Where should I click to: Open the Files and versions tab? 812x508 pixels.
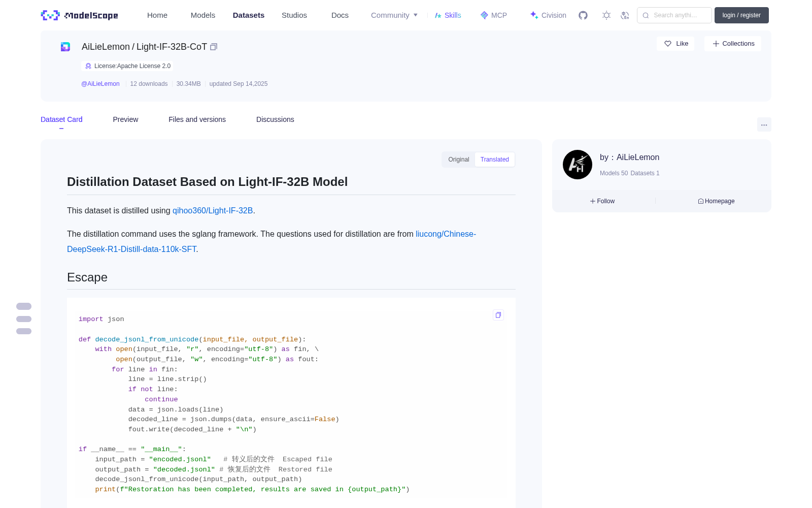(x=197, y=119)
